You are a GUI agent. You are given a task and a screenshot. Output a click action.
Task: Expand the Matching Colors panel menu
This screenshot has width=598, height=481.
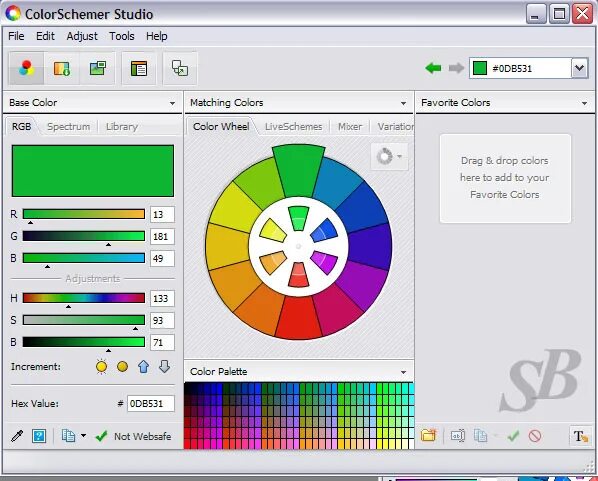click(403, 103)
